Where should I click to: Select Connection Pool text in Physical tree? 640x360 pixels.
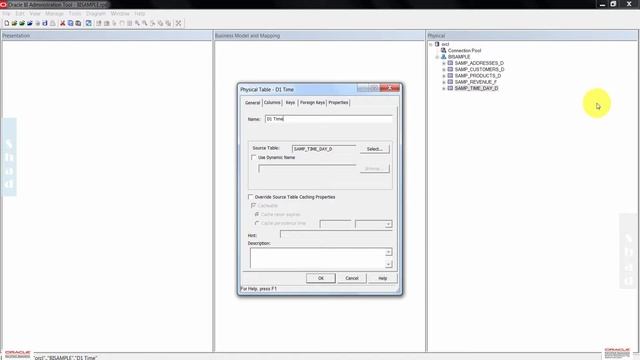(x=464, y=51)
